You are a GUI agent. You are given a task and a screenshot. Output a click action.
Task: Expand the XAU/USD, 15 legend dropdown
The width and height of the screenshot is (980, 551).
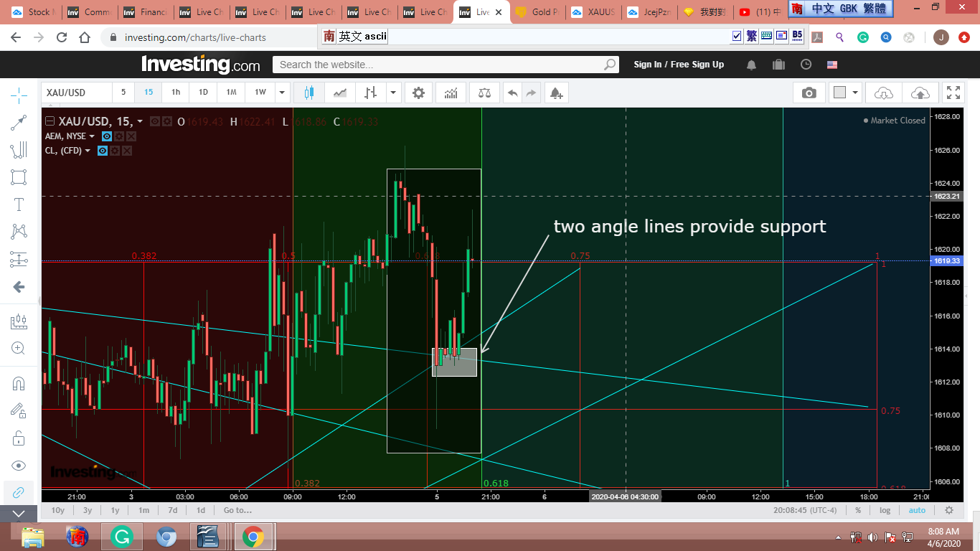(x=140, y=121)
